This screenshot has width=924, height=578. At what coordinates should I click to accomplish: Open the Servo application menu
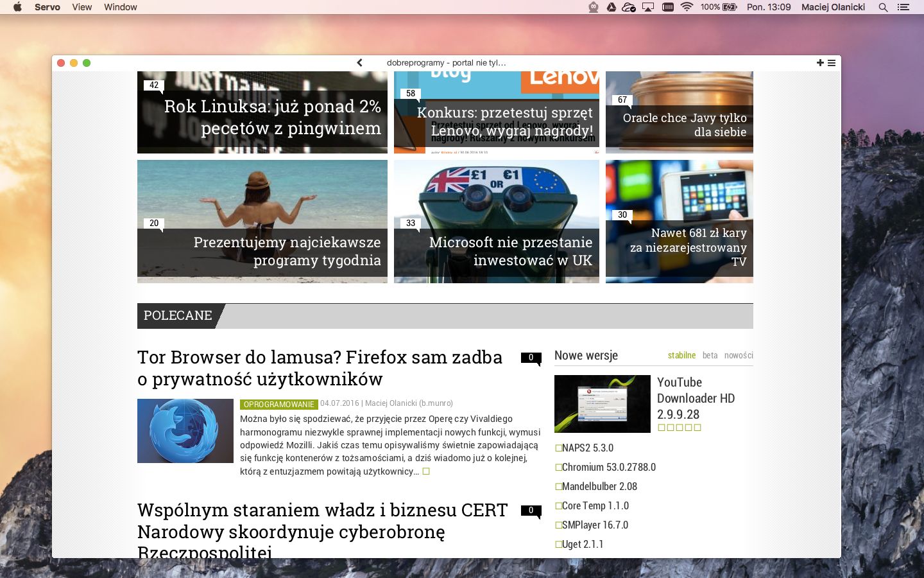[x=47, y=7]
